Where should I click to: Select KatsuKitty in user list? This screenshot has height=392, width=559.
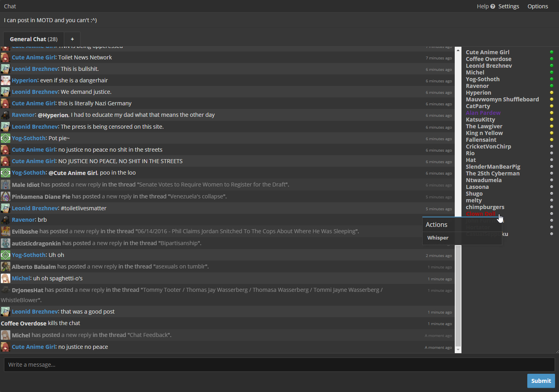pyautogui.click(x=481, y=120)
